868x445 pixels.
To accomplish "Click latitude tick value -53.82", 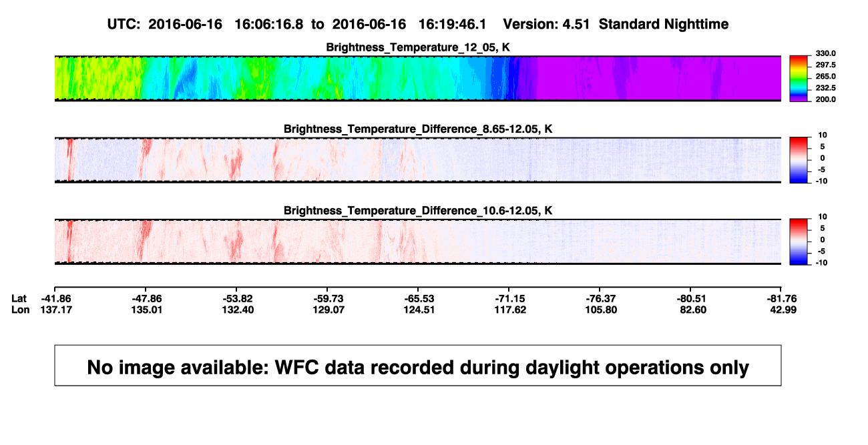I will 236,298.
